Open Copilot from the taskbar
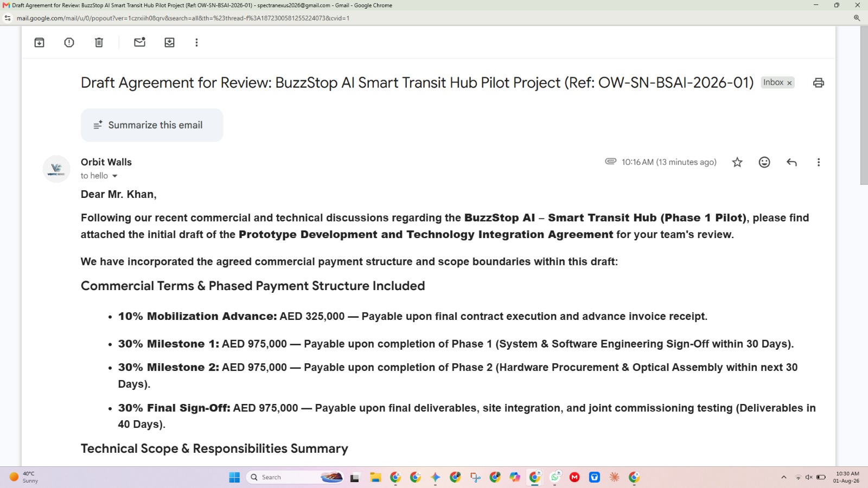This screenshot has width=868, height=488. pos(515,477)
